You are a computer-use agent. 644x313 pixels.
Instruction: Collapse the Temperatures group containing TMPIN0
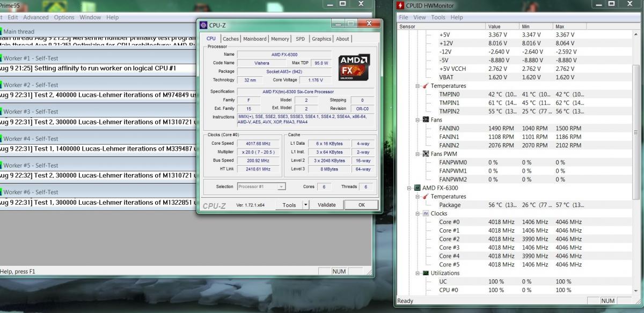(x=418, y=86)
